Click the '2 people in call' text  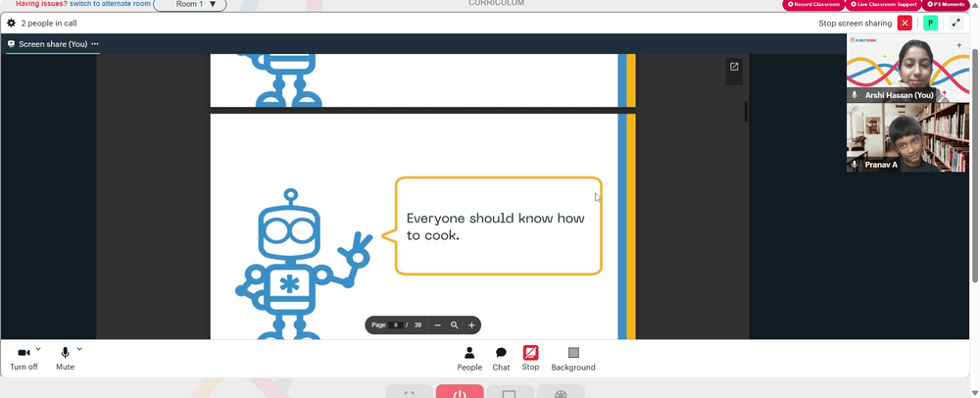pyautogui.click(x=49, y=24)
